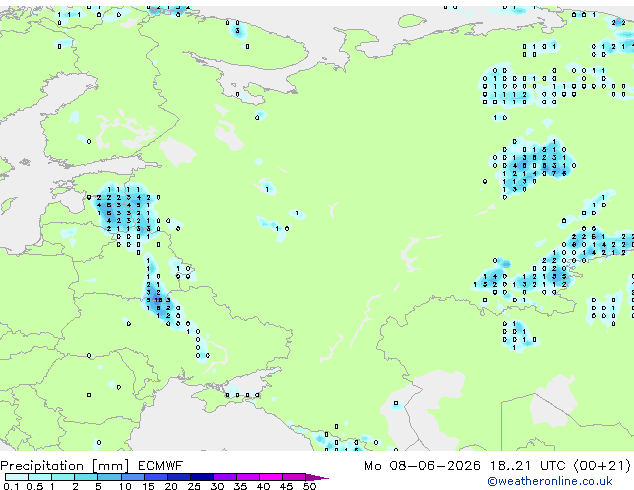Image resolution: width=634 pixels, height=490 pixels.
Task: Click the above-50 mm arrow tip of legend
Action: tap(317, 477)
